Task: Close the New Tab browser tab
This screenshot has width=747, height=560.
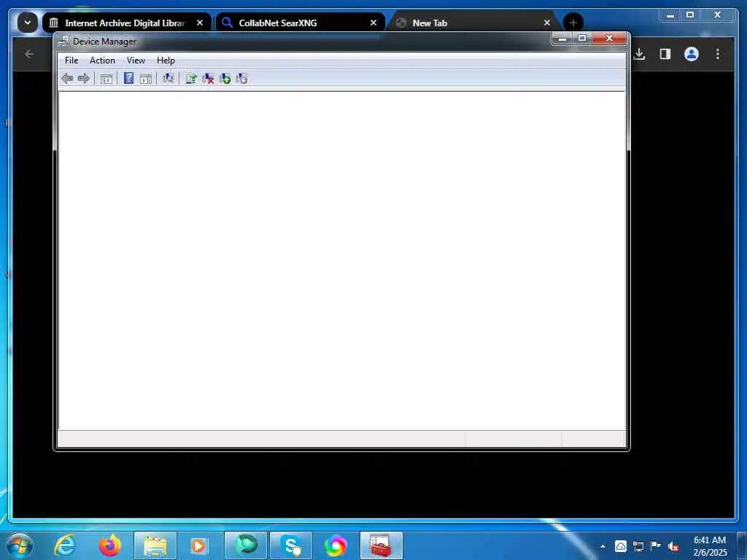Action: click(547, 23)
